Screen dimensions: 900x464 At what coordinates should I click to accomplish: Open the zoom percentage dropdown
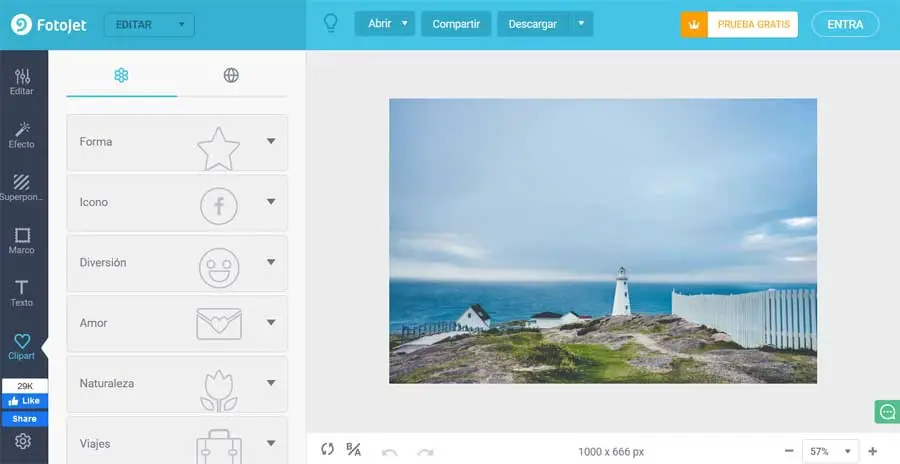click(x=831, y=451)
